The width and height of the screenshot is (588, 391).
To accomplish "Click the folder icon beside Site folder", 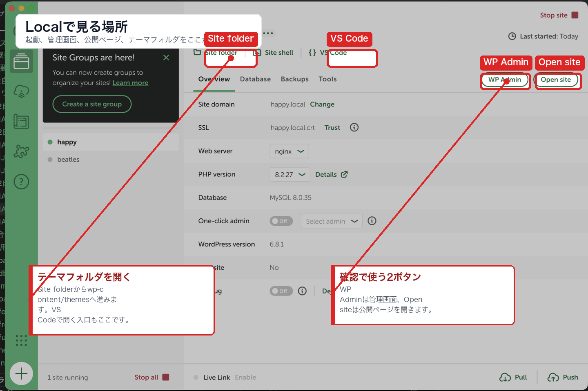I will [x=197, y=53].
